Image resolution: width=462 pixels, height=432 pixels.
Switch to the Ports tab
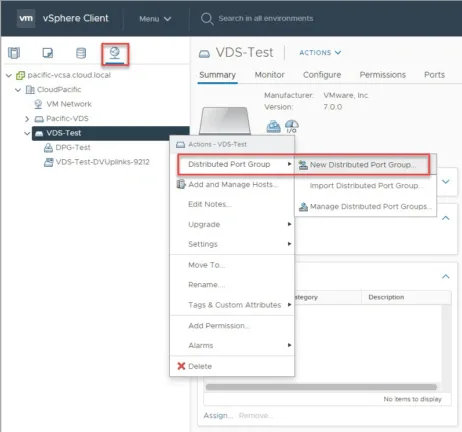(x=434, y=75)
